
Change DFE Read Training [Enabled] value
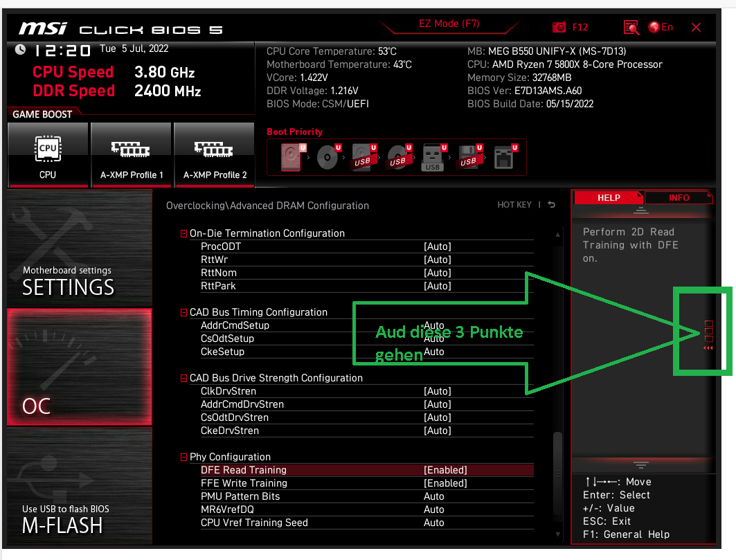(x=445, y=470)
